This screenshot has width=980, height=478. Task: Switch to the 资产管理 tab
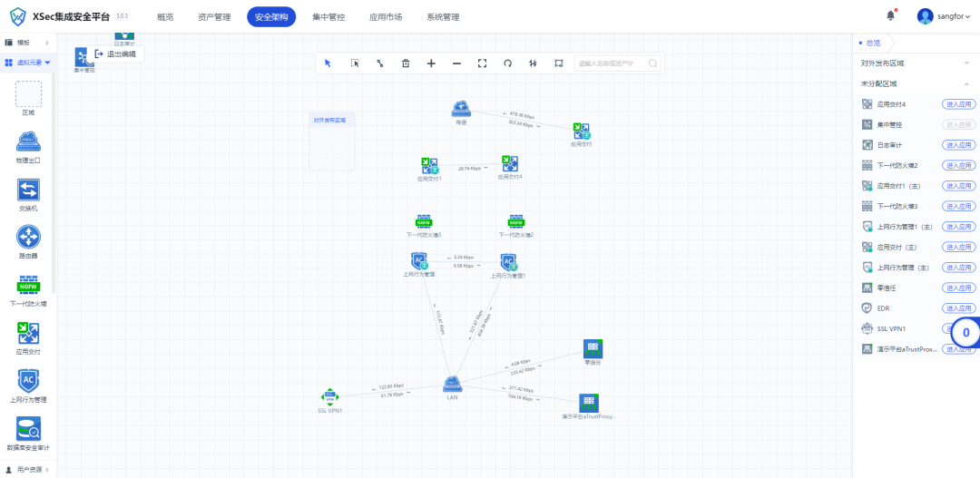(x=214, y=17)
